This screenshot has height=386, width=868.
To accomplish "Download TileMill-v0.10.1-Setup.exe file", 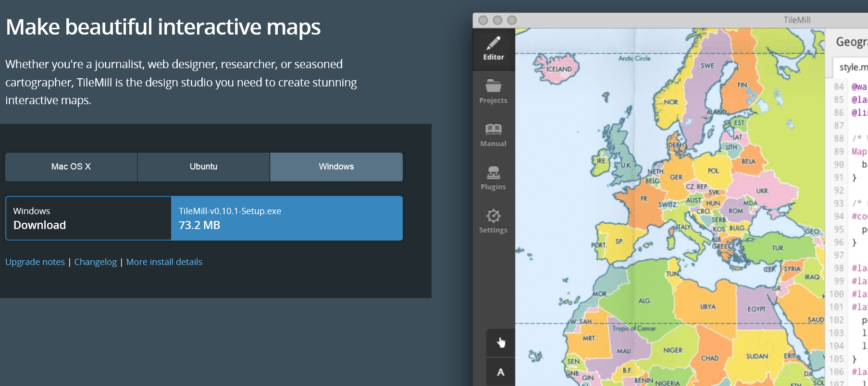I will (x=287, y=218).
